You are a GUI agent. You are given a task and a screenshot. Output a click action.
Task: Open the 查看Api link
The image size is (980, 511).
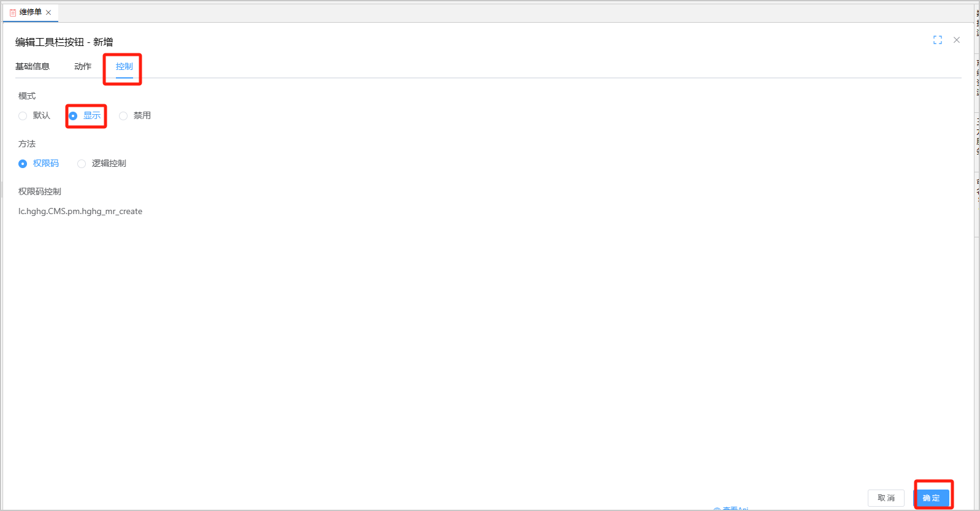tap(734, 509)
